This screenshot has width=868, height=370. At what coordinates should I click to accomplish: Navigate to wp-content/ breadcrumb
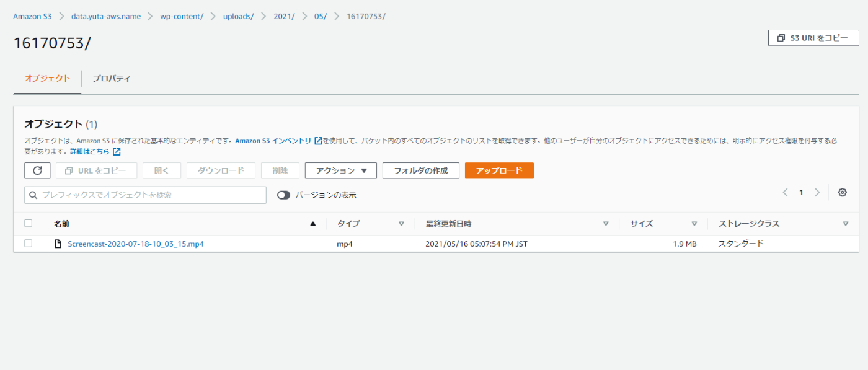point(182,16)
